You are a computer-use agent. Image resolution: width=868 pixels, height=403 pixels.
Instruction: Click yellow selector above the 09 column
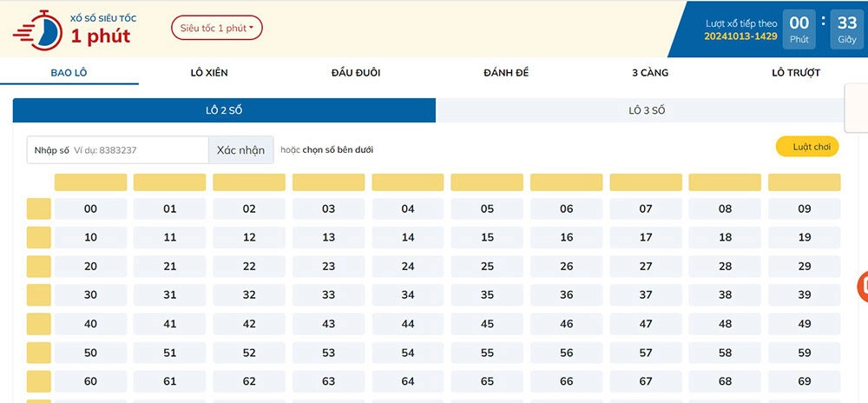pyautogui.click(x=804, y=182)
